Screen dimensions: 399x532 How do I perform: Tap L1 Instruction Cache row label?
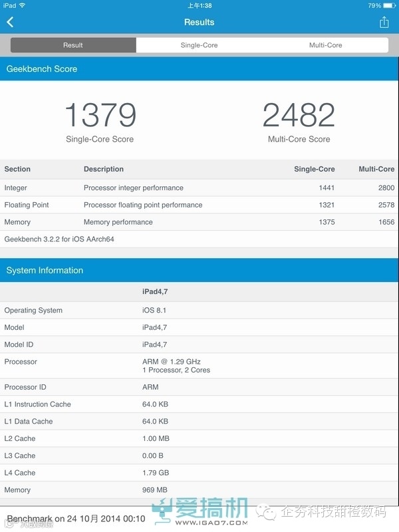(x=38, y=404)
